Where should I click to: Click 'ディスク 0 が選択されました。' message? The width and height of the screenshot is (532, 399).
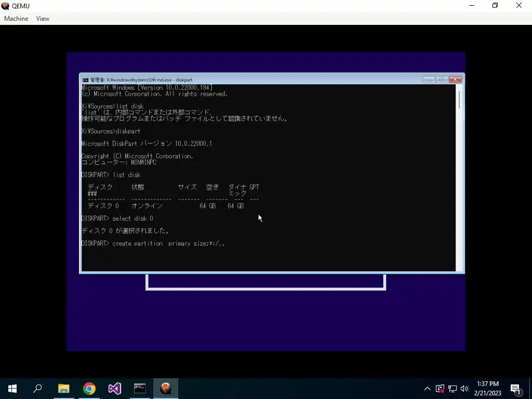(x=126, y=231)
